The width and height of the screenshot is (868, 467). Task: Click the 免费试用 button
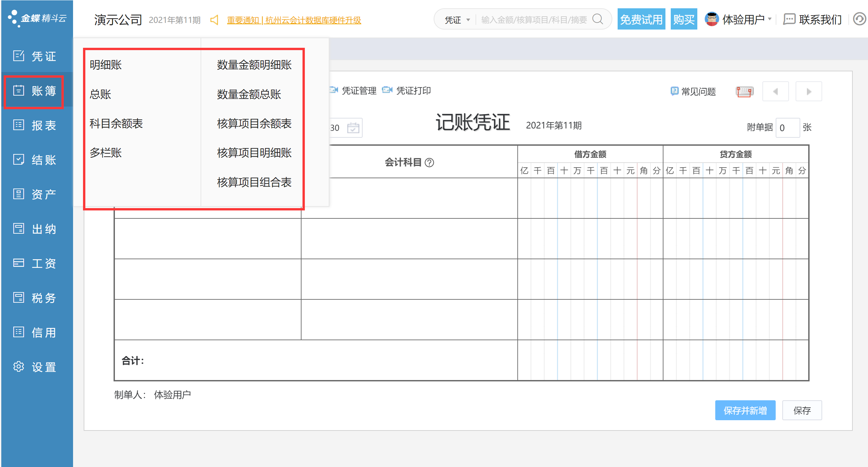click(x=641, y=20)
